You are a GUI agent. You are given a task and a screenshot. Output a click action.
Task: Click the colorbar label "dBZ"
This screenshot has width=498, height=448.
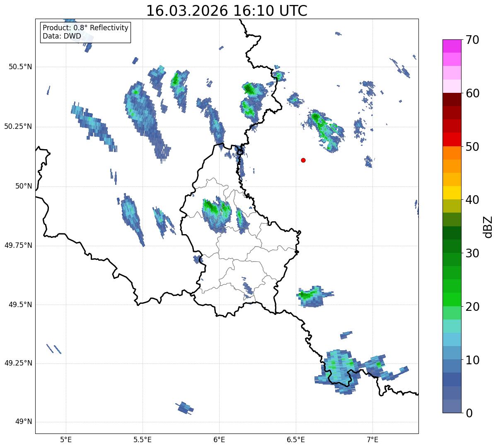[x=488, y=227]
